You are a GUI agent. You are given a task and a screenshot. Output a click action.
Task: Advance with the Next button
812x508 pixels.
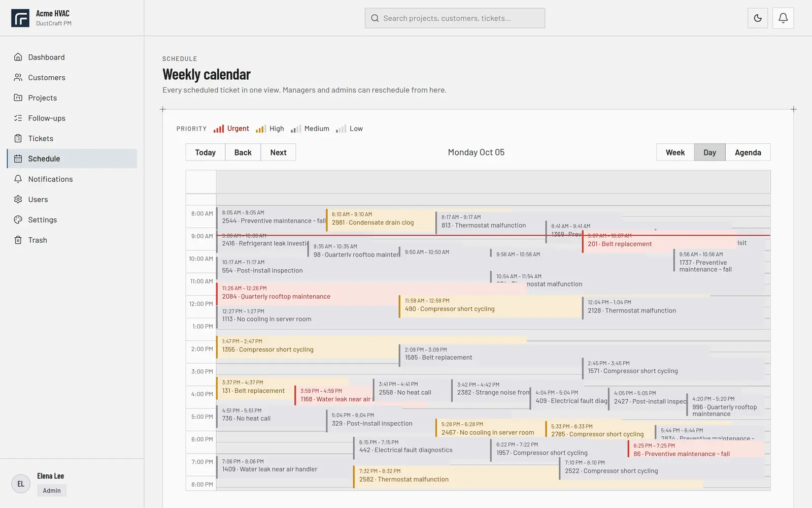[278, 152]
